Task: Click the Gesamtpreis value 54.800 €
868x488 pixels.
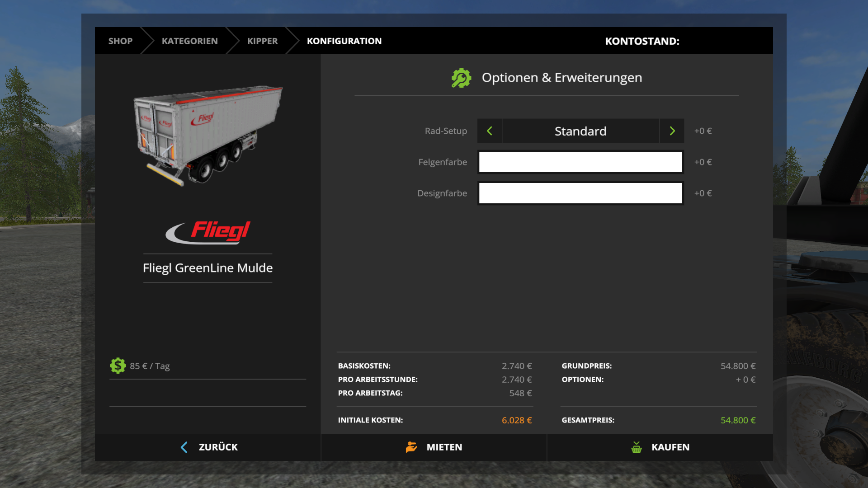Action: [x=738, y=420]
